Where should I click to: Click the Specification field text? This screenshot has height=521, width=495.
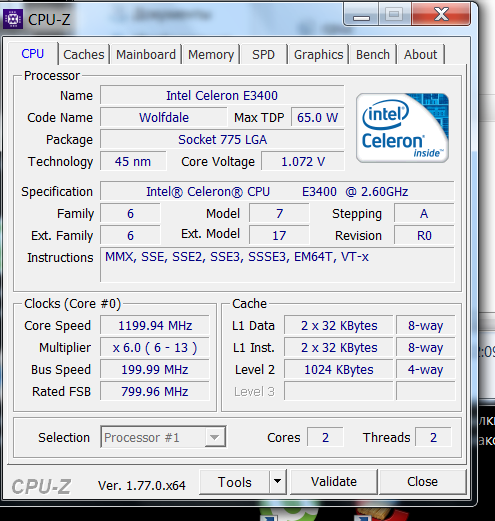[x=277, y=191]
